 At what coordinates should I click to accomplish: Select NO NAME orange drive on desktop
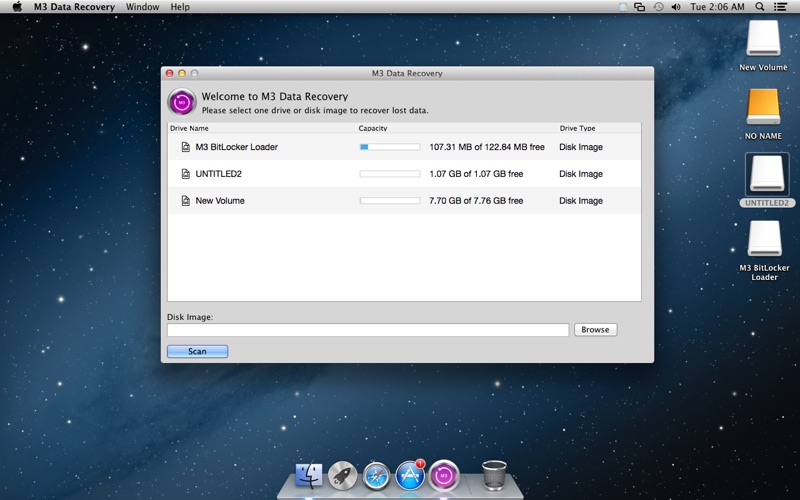click(x=763, y=107)
